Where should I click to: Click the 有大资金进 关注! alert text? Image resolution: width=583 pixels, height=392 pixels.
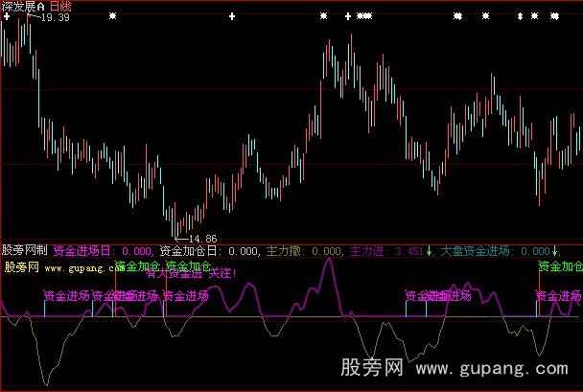[x=191, y=274]
